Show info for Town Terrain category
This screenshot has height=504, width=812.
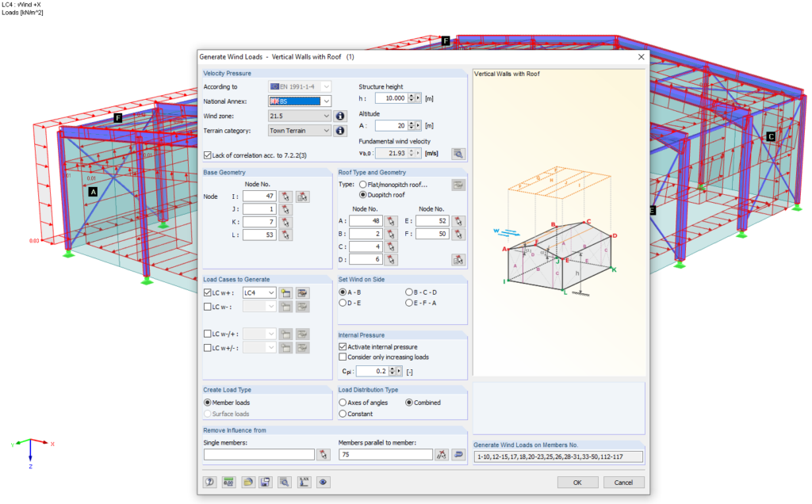pos(339,130)
